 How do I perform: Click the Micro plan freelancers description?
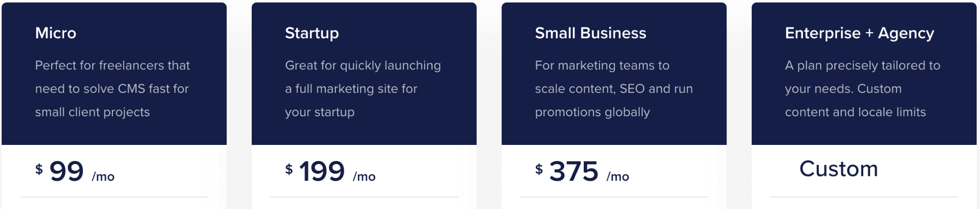112,88
